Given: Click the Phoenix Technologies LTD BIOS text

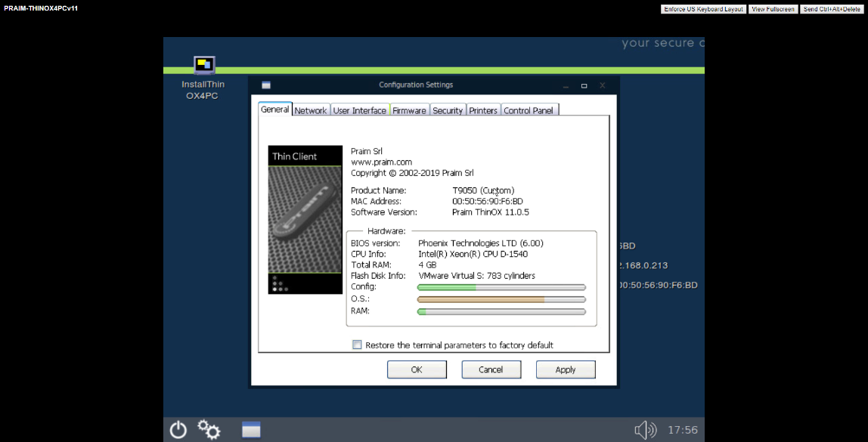Looking at the screenshot, I should (x=481, y=243).
